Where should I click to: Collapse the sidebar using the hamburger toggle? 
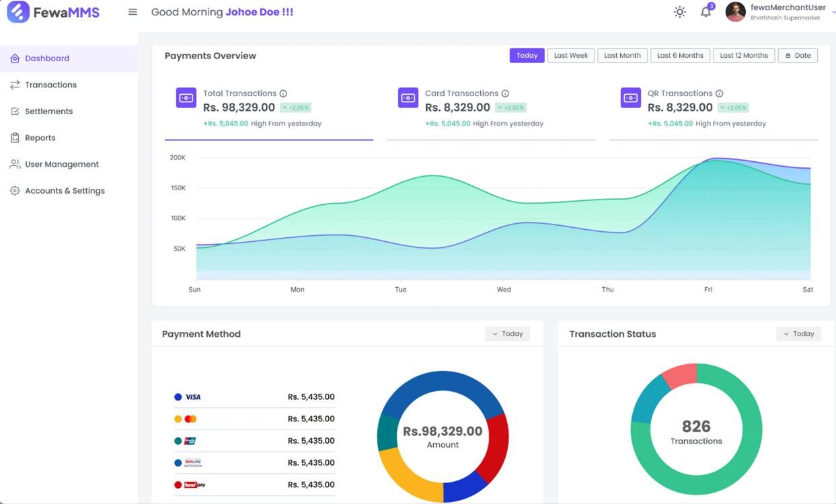point(132,11)
